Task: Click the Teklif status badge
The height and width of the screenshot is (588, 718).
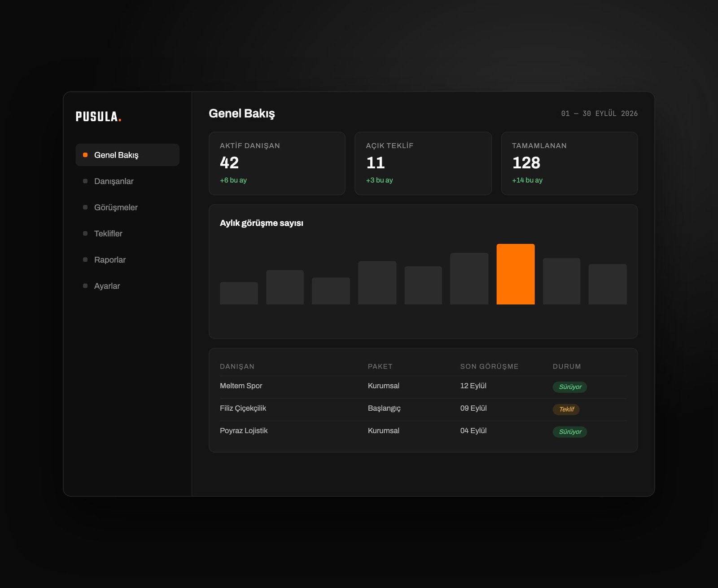Action: [566, 409]
